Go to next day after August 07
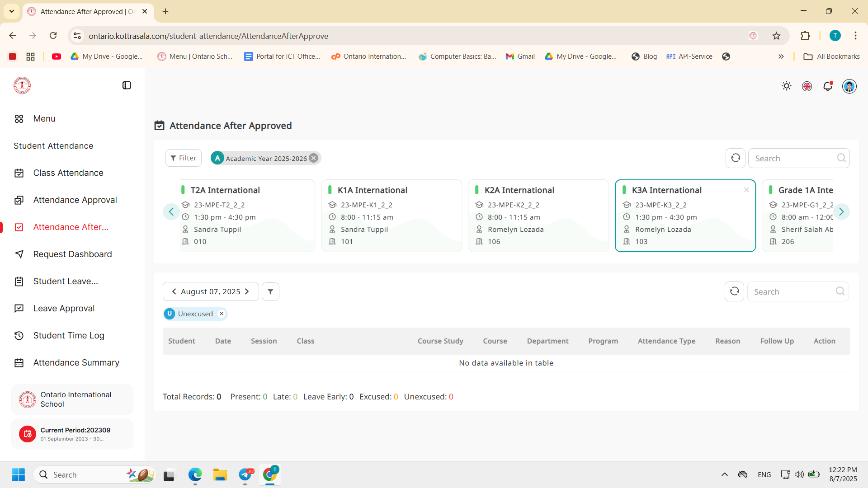868x488 pixels. [247, 292]
